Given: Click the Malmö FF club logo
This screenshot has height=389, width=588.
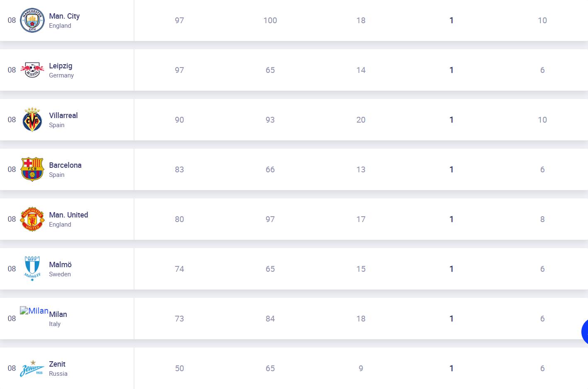Looking at the screenshot, I should click(32, 269).
